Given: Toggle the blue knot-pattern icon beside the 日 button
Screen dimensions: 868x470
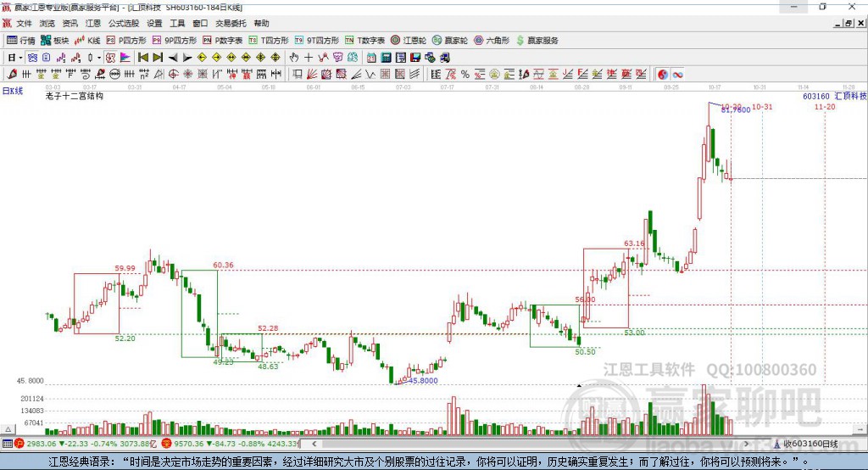Looking at the screenshot, I should pos(33,58).
